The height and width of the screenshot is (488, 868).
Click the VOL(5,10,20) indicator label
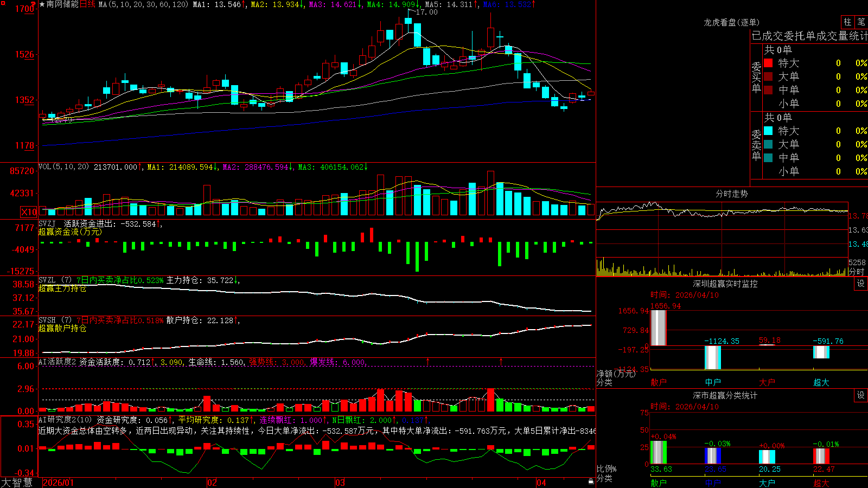63,167
